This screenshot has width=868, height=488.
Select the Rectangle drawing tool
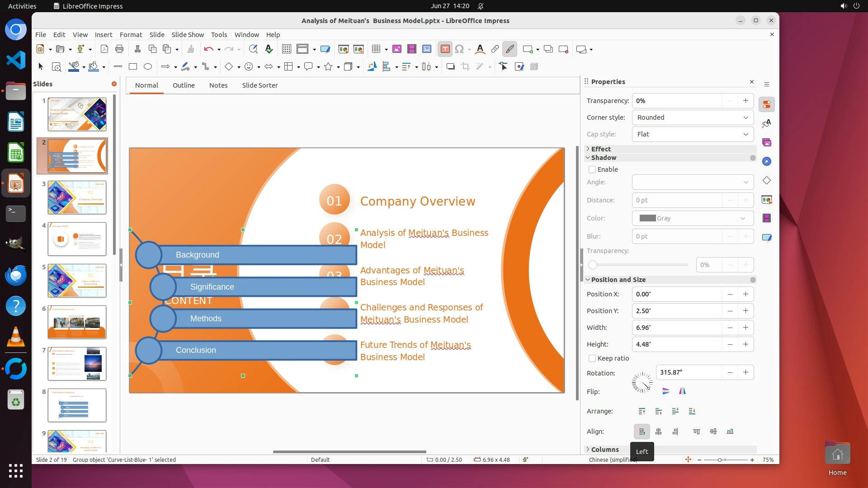pyautogui.click(x=133, y=67)
